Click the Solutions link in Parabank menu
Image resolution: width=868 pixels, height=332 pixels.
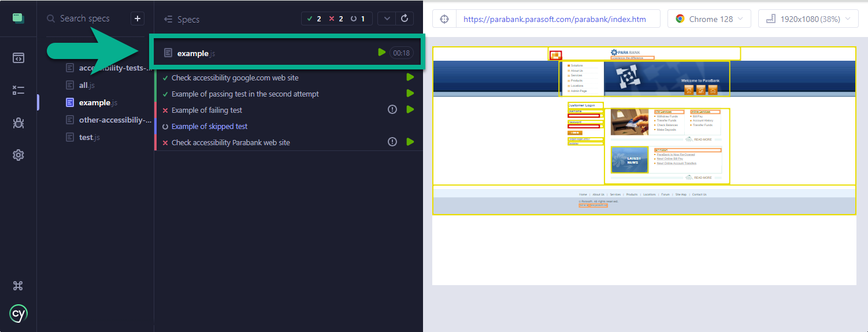click(x=577, y=66)
